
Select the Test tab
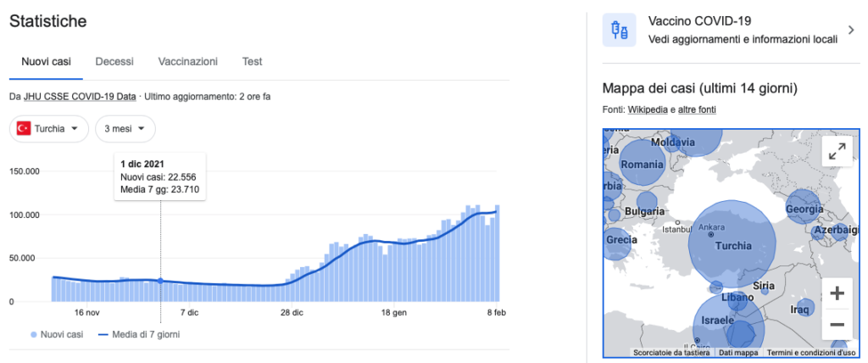pyautogui.click(x=252, y=62)
